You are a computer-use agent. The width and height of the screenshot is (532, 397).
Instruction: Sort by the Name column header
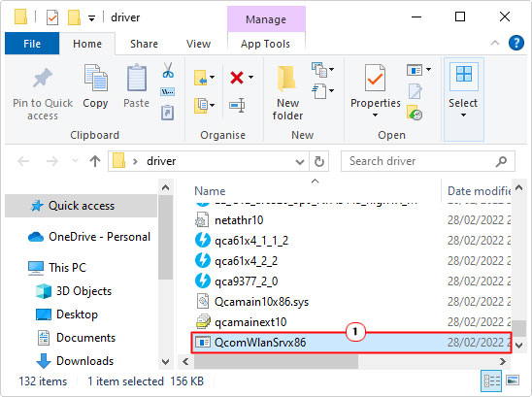click(210, 191)
